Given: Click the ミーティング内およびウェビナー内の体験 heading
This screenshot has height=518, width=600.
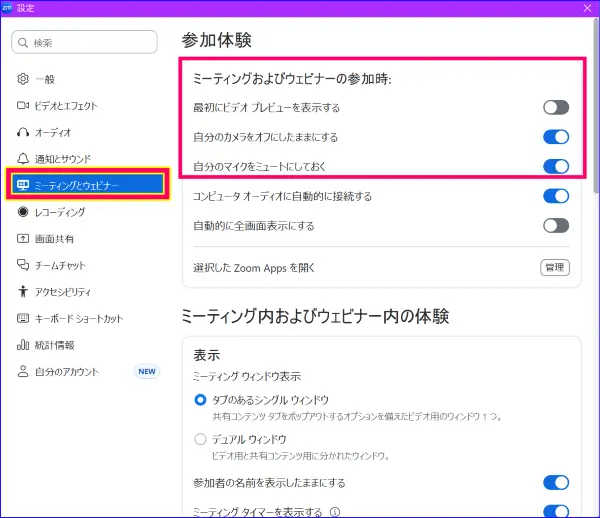Looking at the screenshot, I should point(315,316).
